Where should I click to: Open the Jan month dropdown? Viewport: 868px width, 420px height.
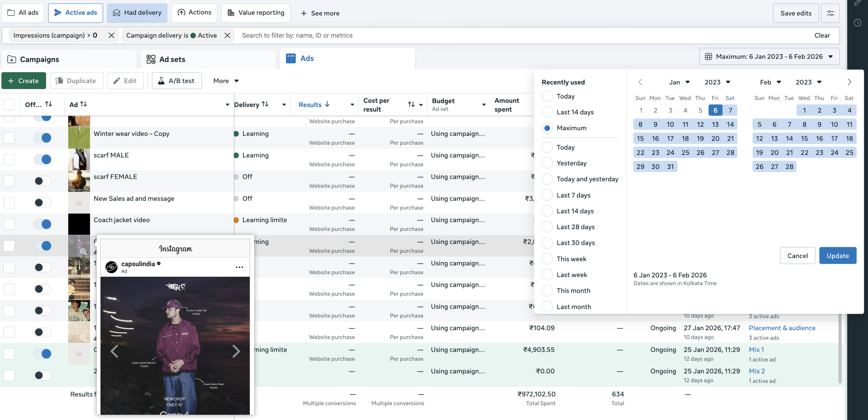(x=679, y=82)
